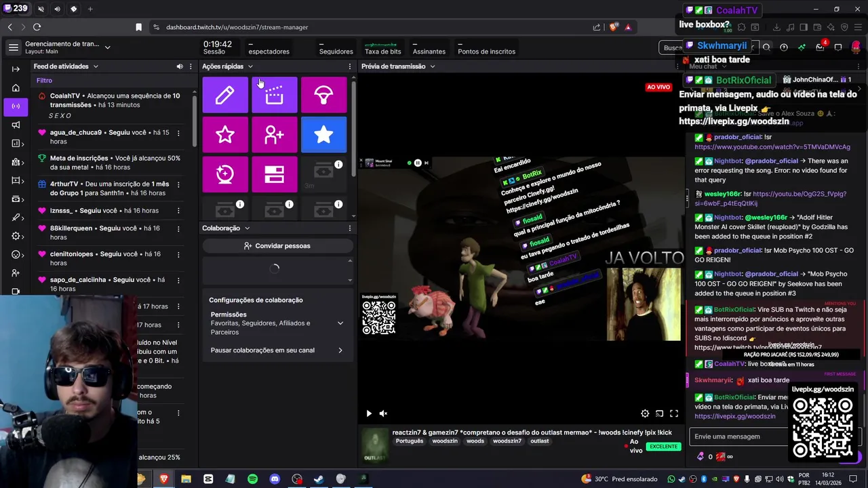Expand Prévia de transmissão dropdown
This screenshot has height=488, width=868.
[432, 66]
